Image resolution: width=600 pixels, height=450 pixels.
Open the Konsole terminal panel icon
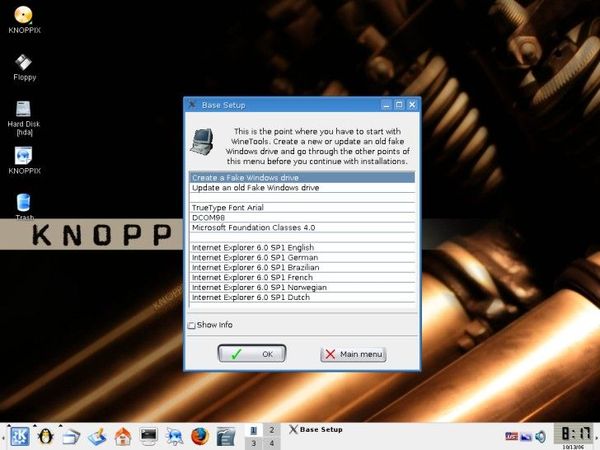[x=148, y=436]
